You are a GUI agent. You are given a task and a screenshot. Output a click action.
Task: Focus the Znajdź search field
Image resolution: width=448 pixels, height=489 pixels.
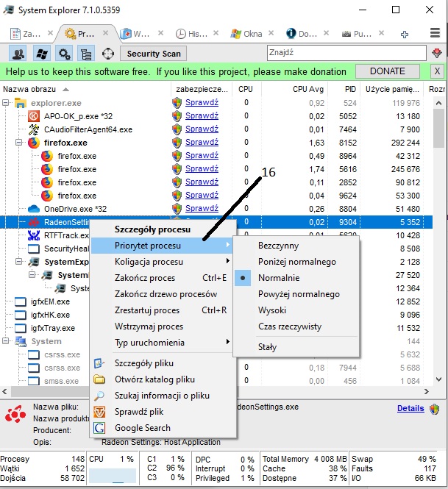346,53
